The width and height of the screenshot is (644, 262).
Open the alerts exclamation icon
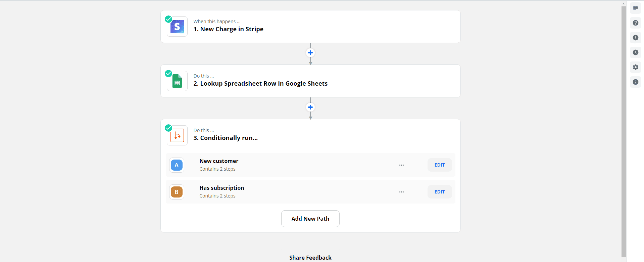coord(636,38)
